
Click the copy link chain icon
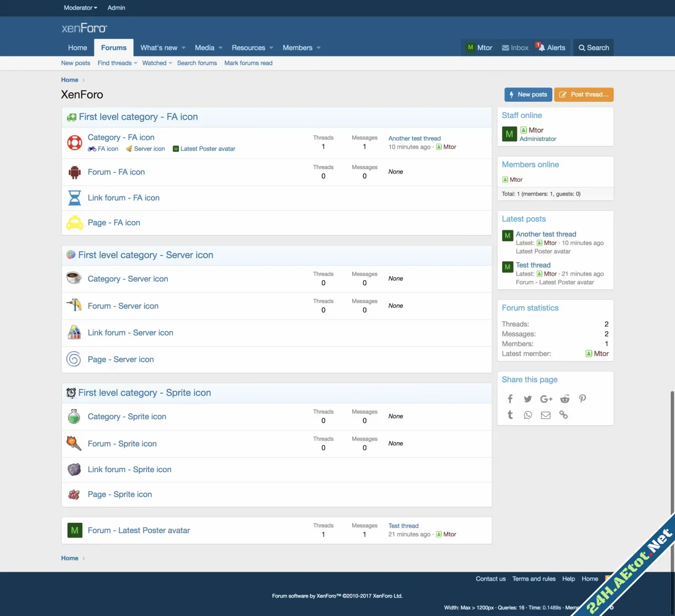[564, 415]
